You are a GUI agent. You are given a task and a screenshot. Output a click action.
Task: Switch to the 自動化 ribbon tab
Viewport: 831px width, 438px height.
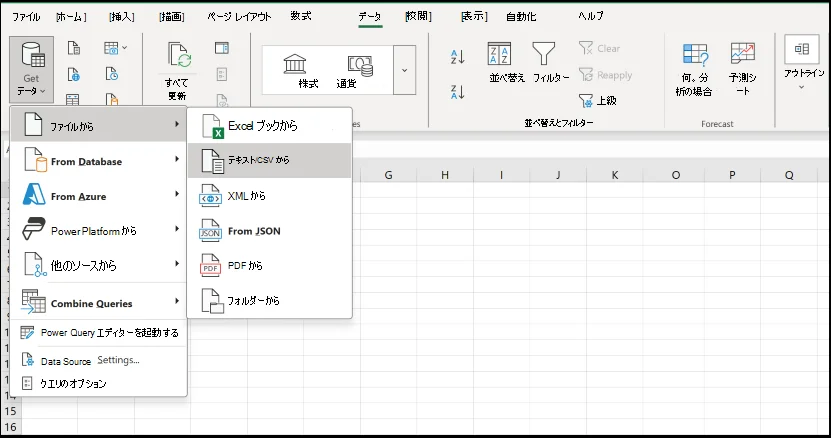tap(521, 17)
